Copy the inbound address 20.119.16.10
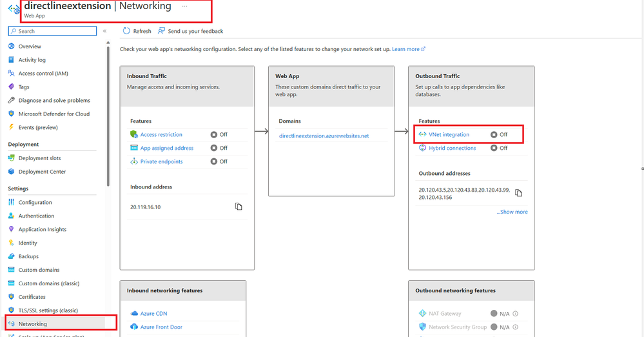 239,207
